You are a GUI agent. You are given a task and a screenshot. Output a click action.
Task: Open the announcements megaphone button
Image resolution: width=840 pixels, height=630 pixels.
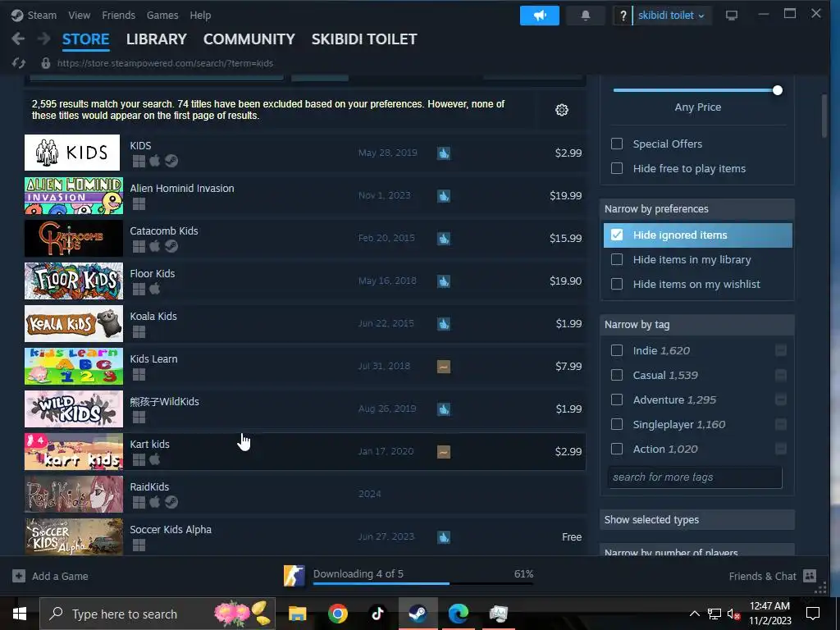pos(540,16)
